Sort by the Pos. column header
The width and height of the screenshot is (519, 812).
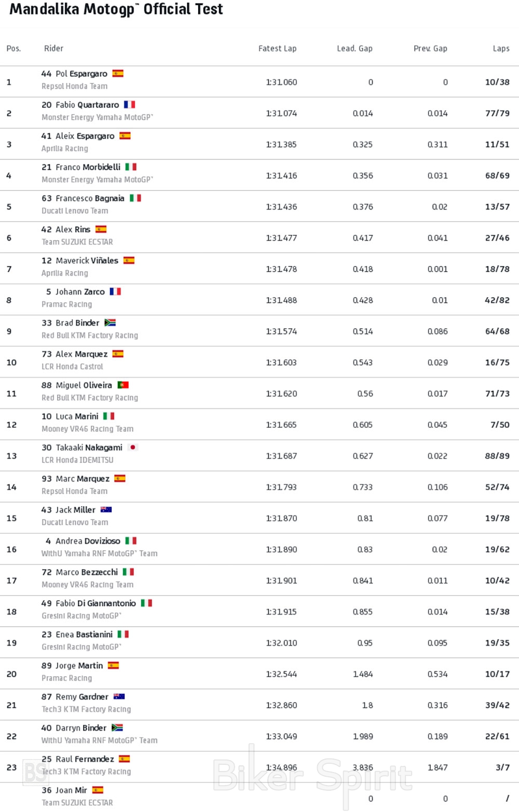[x=13, y=49]
